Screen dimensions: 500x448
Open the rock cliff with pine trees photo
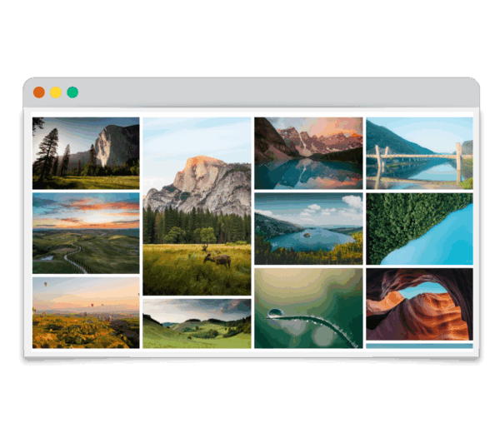tap(86, 153)
